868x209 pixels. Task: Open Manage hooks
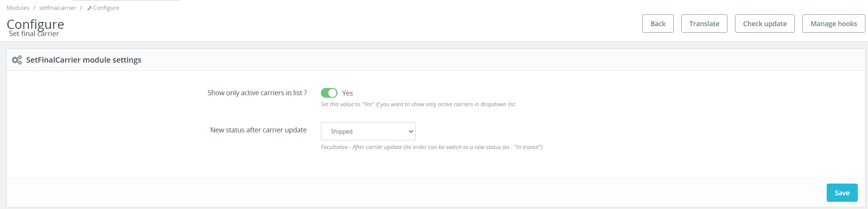pos(834,24)
